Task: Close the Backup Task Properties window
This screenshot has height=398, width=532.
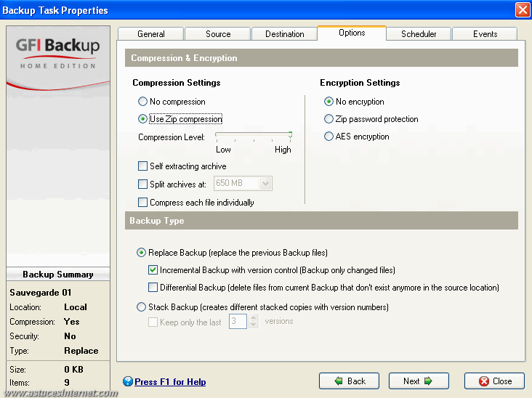Action: tap(523, 10)
